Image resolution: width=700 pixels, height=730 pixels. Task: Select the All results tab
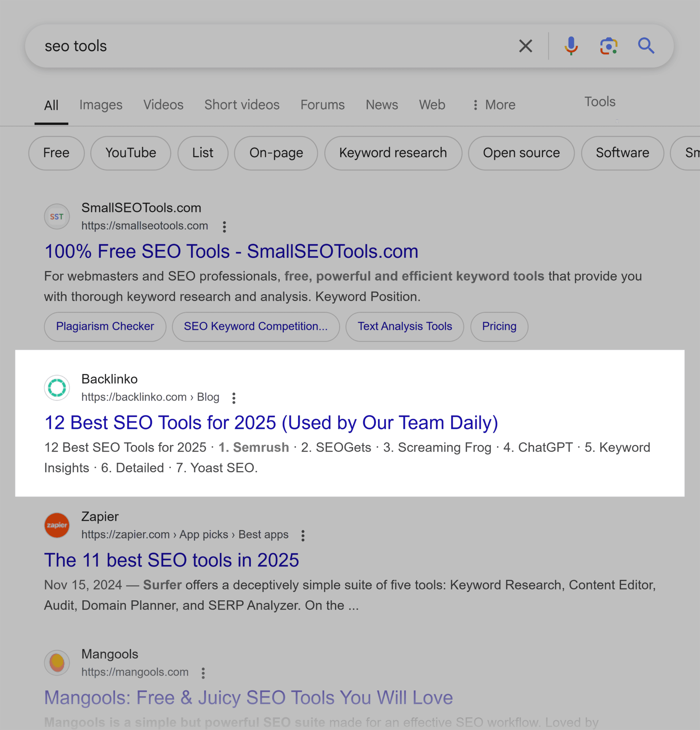(x=51, y=106)
